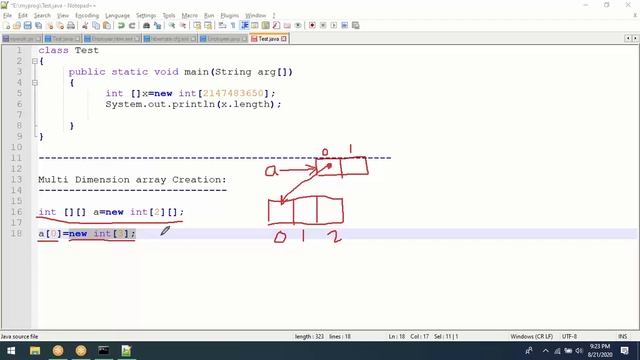Image resolution: width=640 pixels, height=360 pixels.
Task: Create a new file with New icon
Action: pyautogui.click(x=7, y=25)
